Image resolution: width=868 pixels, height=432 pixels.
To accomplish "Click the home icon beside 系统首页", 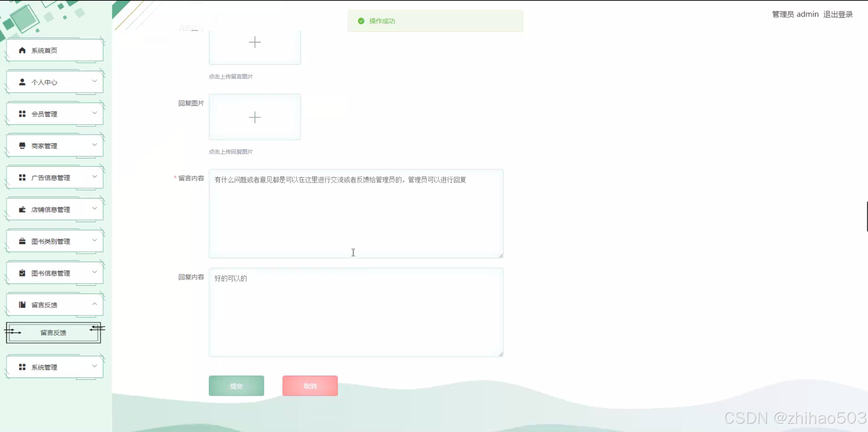I will (22, 50).
